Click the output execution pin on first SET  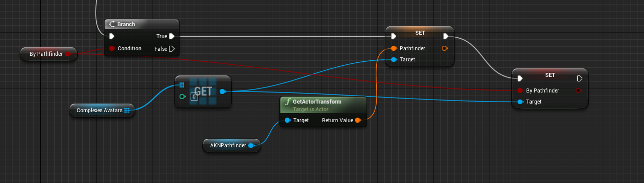point(445,36)
